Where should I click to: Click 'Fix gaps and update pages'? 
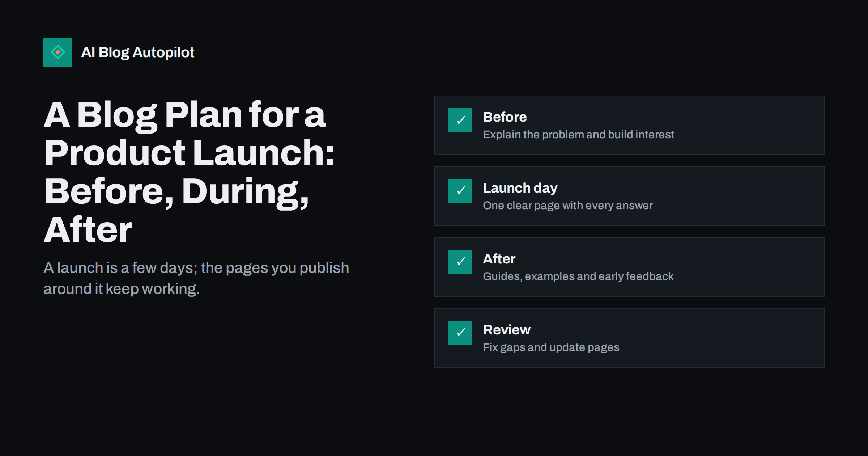551,347
